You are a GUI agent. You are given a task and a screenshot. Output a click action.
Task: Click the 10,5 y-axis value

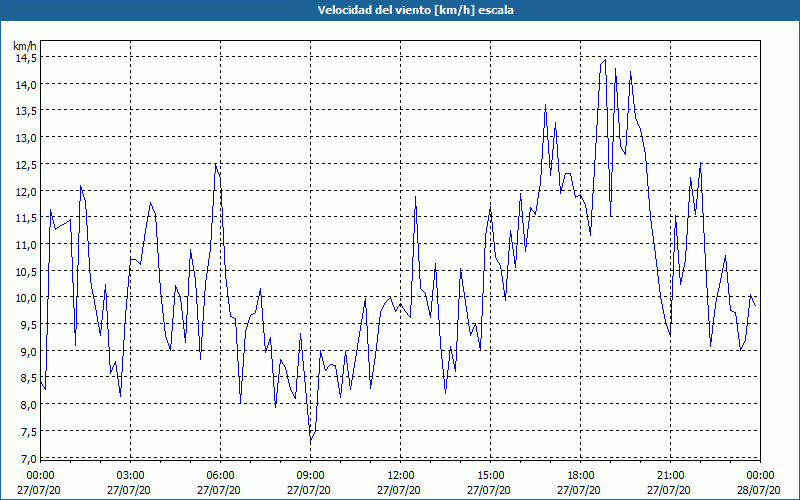pyautogui.click(x=26, y=272)
